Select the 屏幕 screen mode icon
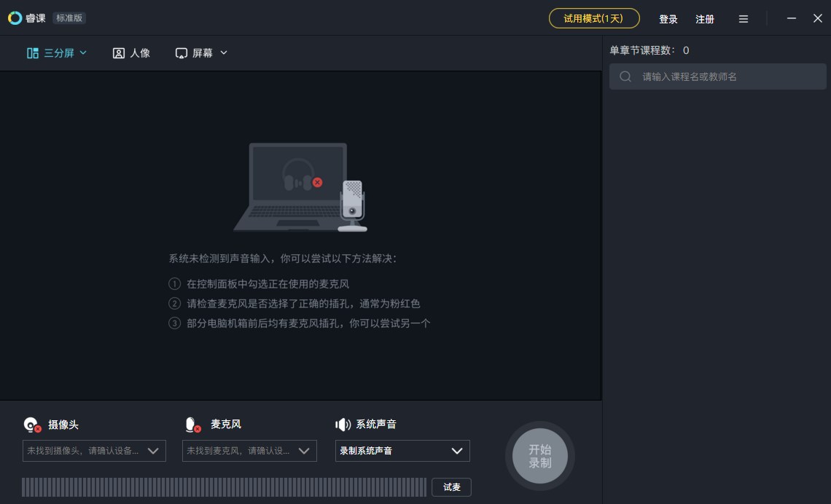 182,53
